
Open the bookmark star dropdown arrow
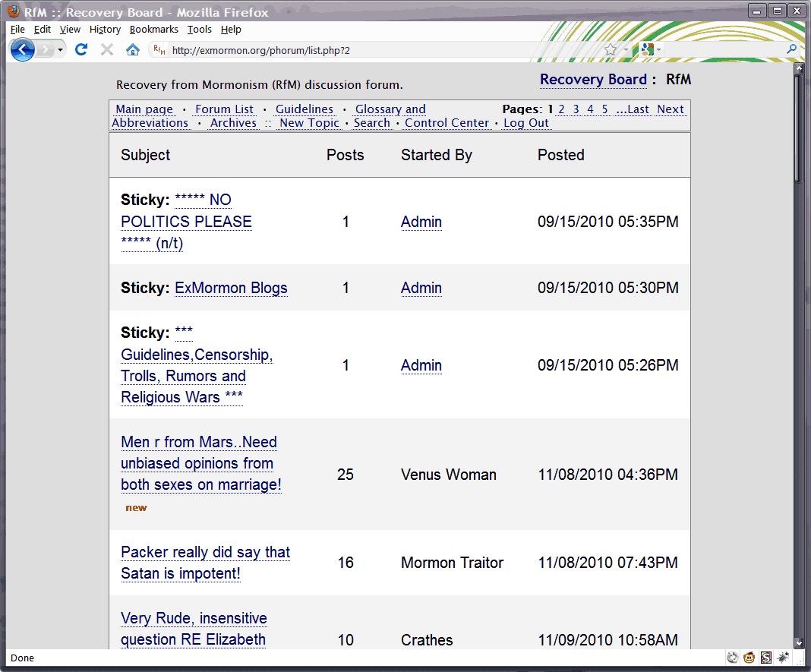click(626, 49)
